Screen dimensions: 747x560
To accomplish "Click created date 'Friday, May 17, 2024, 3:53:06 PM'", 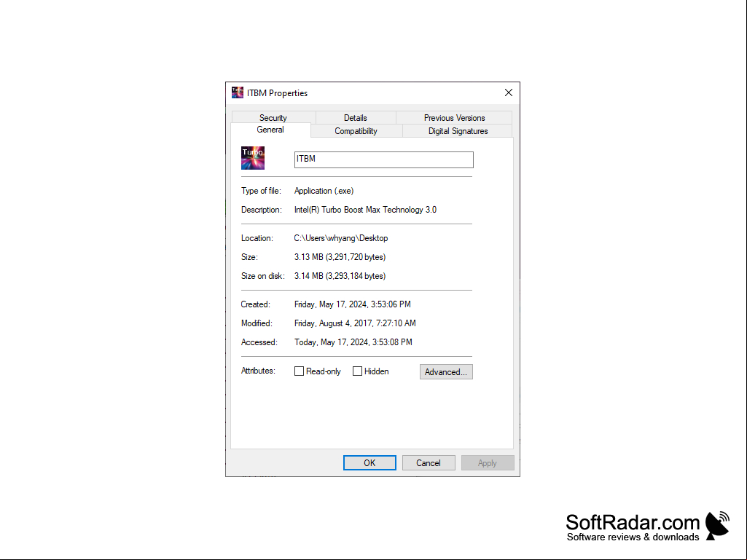I will tap(353, 304).
